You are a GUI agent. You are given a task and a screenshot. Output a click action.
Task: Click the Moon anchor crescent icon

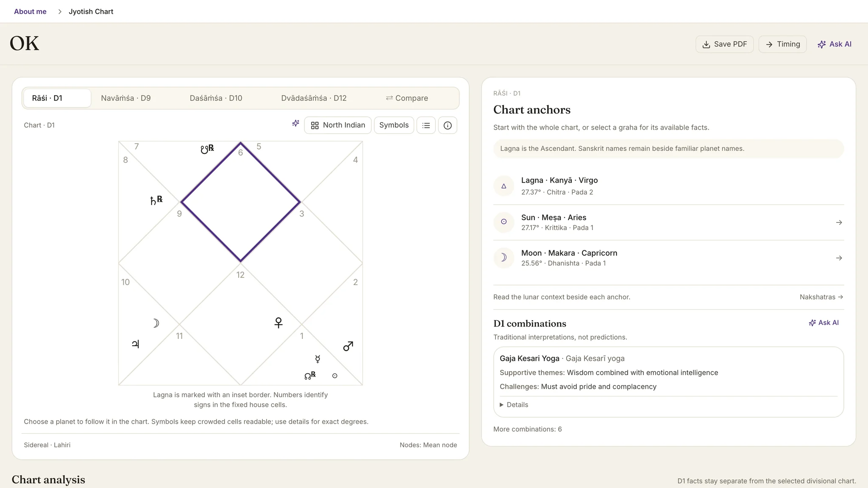(x=504, y=257)
